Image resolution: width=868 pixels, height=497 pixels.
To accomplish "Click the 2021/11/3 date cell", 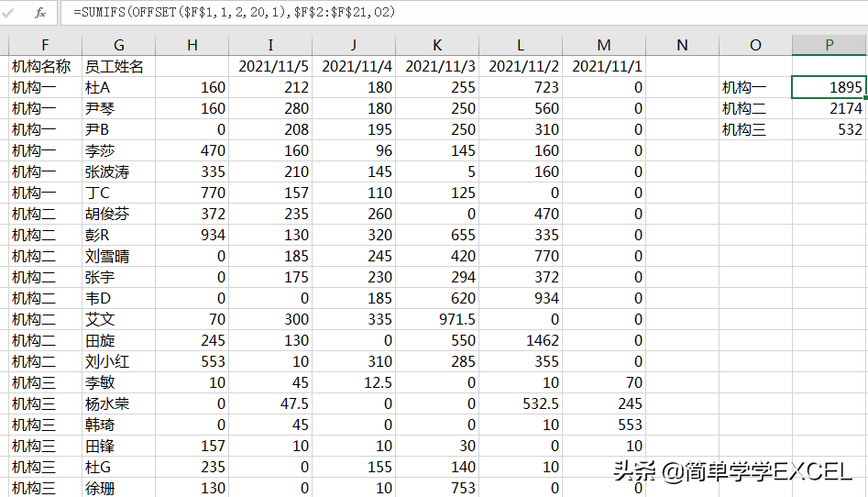I will coord(437,67).
